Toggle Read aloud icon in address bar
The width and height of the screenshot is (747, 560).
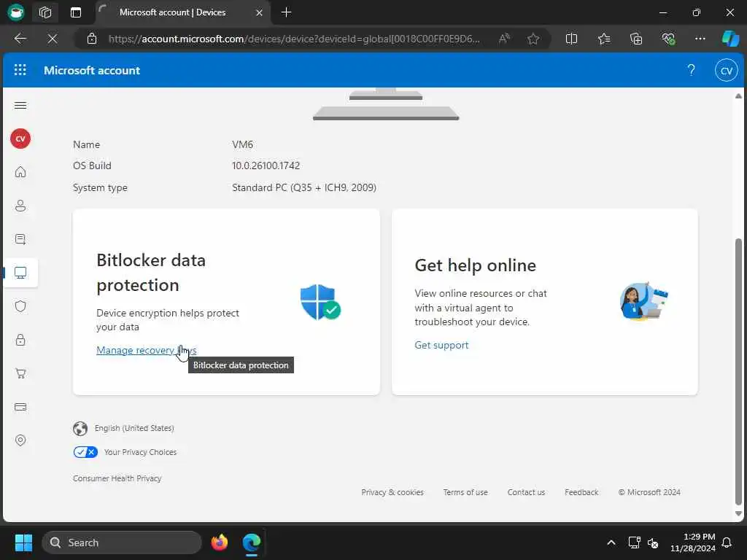504,39
